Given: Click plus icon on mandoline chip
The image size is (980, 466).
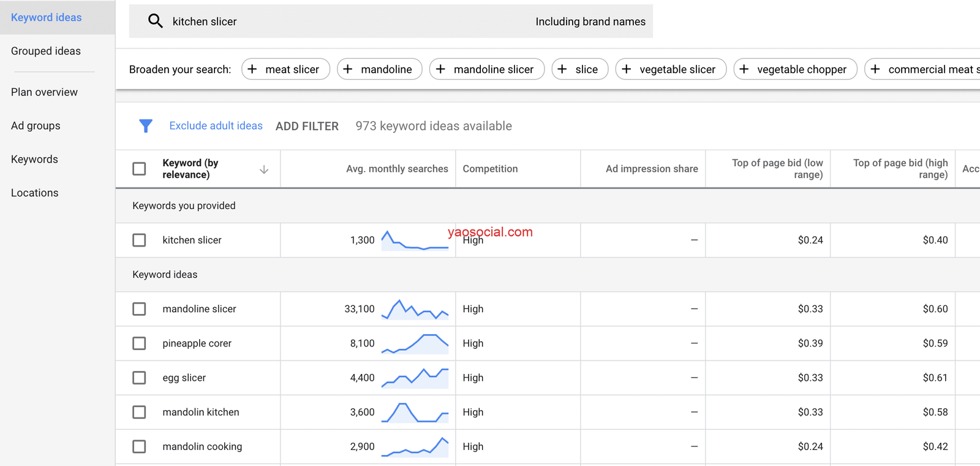Looking at the screenshot, I should pyautogui.click(x=348, y=69).
